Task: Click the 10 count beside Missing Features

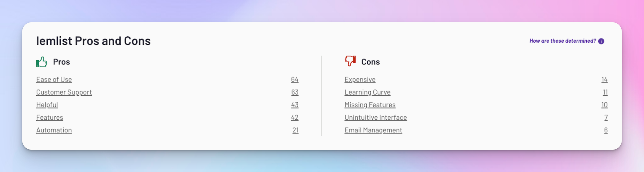Action: click(x=604, y=105)
